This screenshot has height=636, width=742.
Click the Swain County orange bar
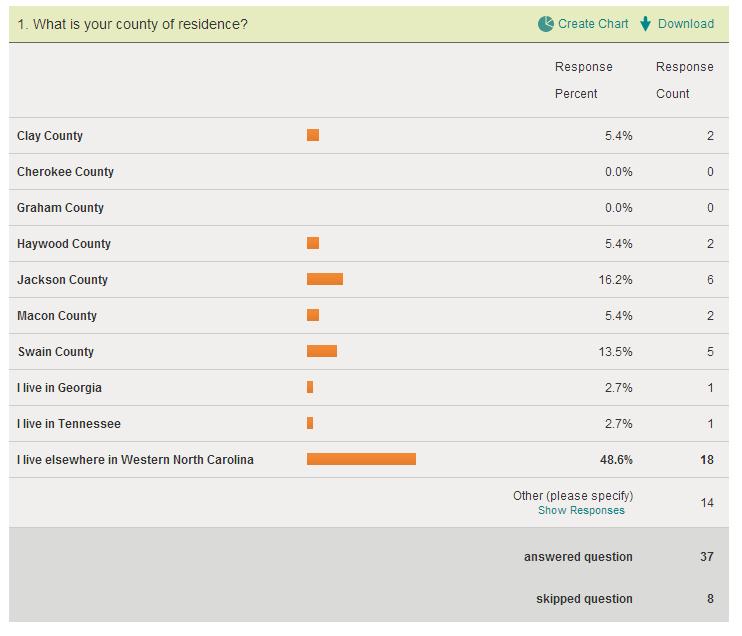(x=322, y=351)
